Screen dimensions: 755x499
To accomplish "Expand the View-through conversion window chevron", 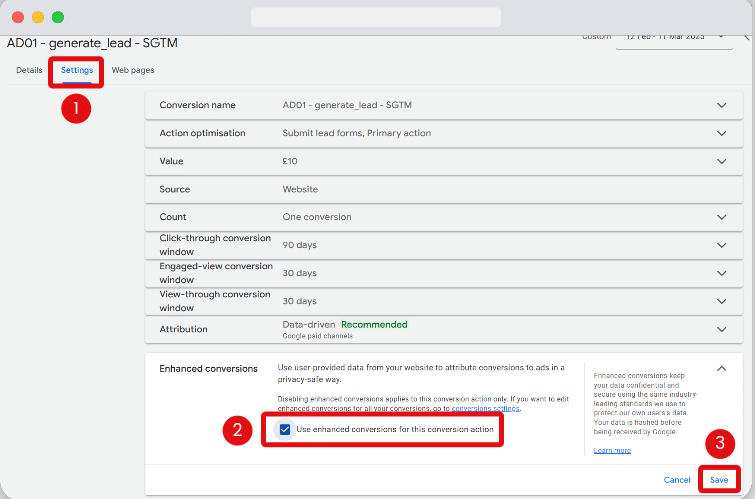I will 721,301.
